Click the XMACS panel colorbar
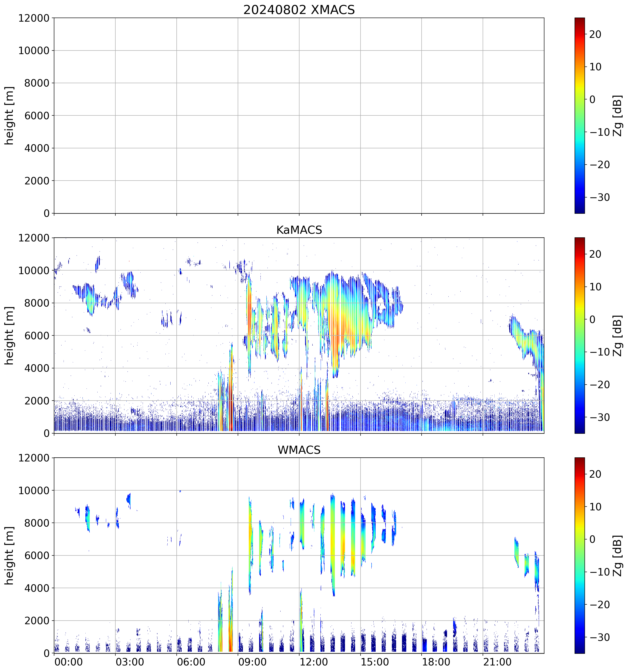628x672 pixels. pyautogui.click(x=579, y=115)
